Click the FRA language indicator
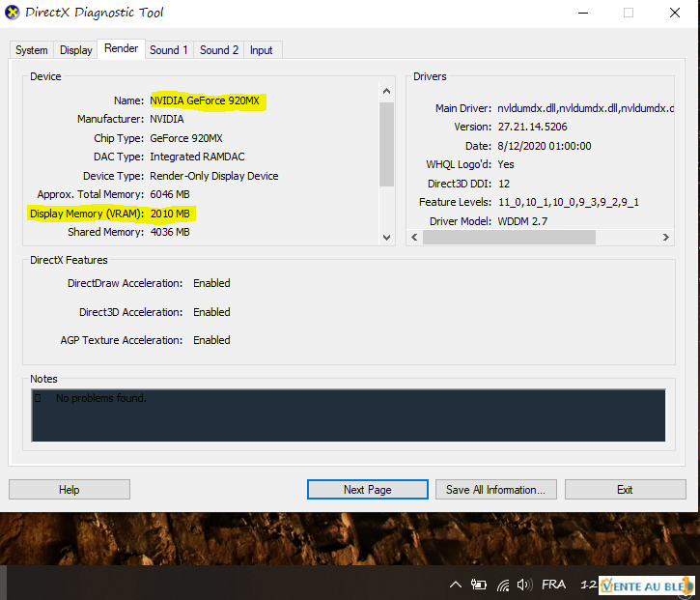The width and height of the screenshot is (700, 600). [x=553, y=584]
